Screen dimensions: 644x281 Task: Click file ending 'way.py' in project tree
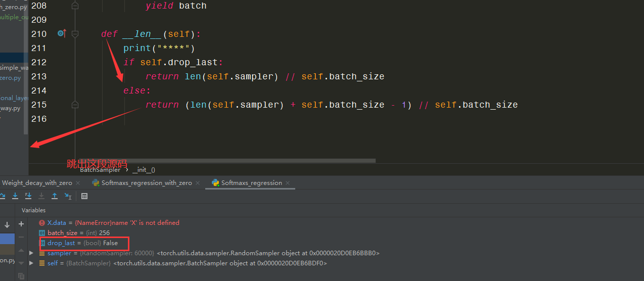click(10, 108)
